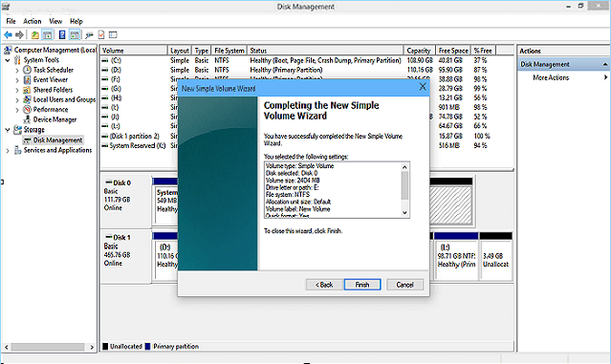Image resolution: width=611 pixels, height=364 pixels.
Task: Toggle the Show/Hide Console Tree icon
Action: point(47,35)
